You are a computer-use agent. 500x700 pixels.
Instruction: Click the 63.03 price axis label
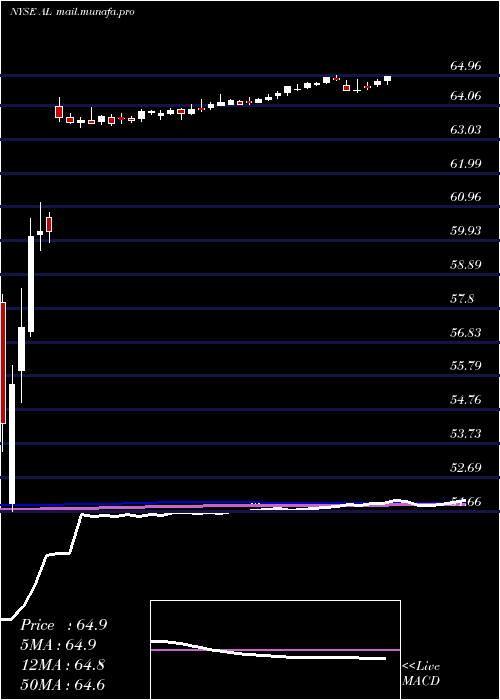tap(466, 129)
